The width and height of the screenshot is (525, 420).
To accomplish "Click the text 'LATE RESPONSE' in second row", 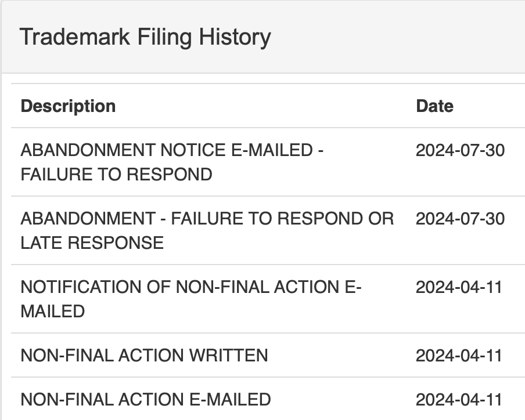I will (92, 242).
